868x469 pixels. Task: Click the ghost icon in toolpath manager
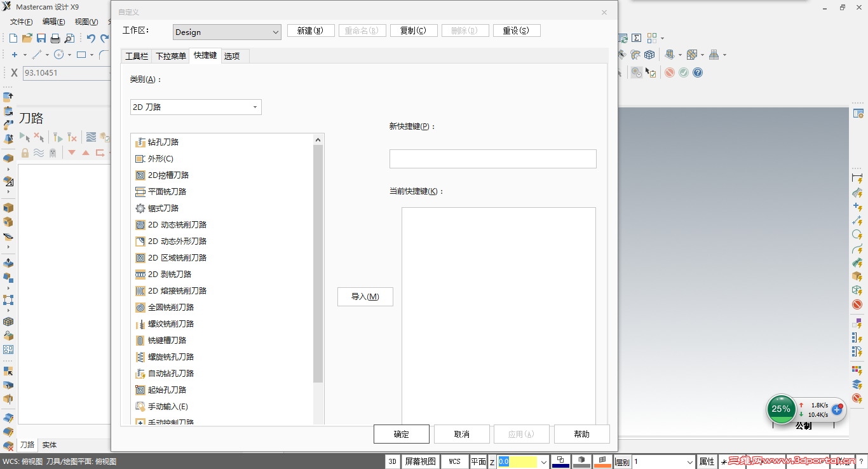coord(53,153)
